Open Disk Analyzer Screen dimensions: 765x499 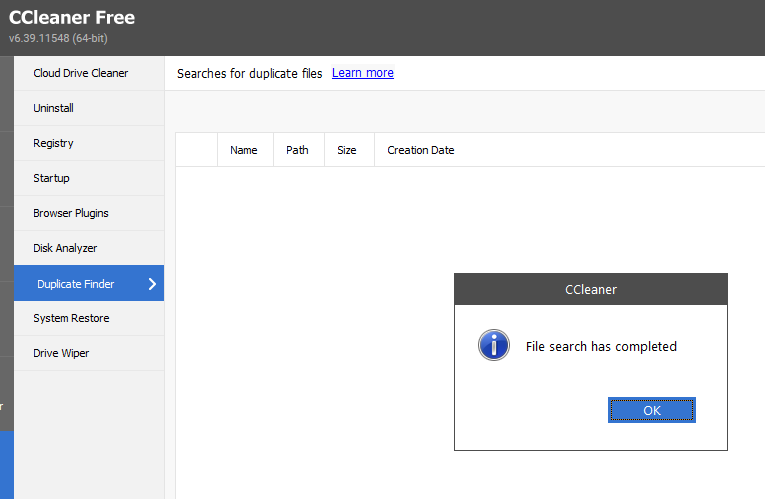89,248
